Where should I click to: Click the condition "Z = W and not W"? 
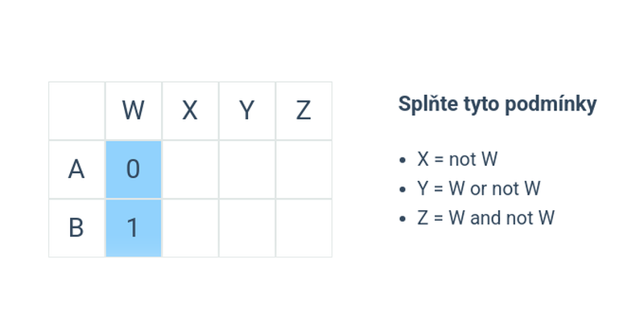pos(486,217)
